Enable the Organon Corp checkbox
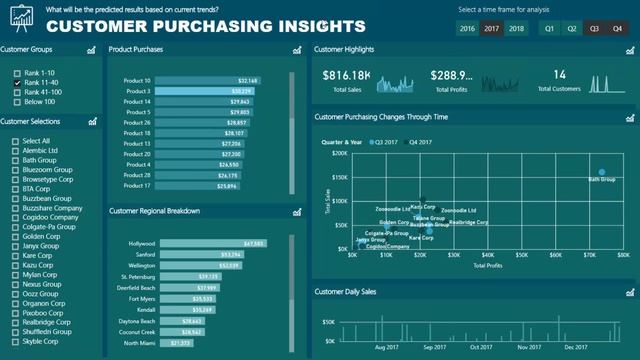The image size is (640, 360). (16, 304)
